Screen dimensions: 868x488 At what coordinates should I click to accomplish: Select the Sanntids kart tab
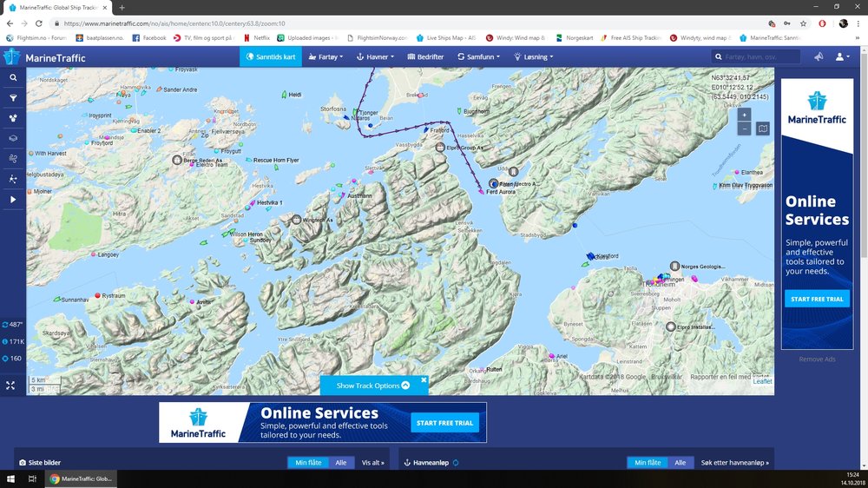tap(271, 56)
